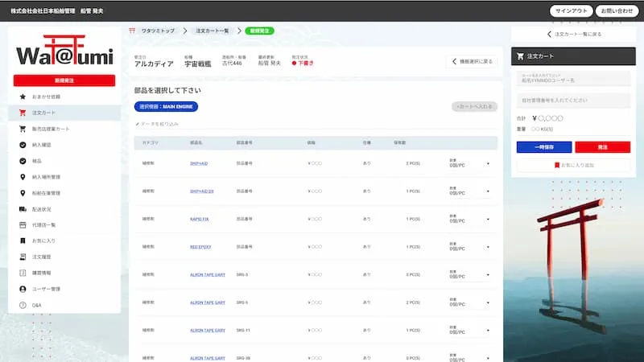Open quantity dropdown for RAPID FIX row
The image size is (644, 362).
(x=488, y=219)
